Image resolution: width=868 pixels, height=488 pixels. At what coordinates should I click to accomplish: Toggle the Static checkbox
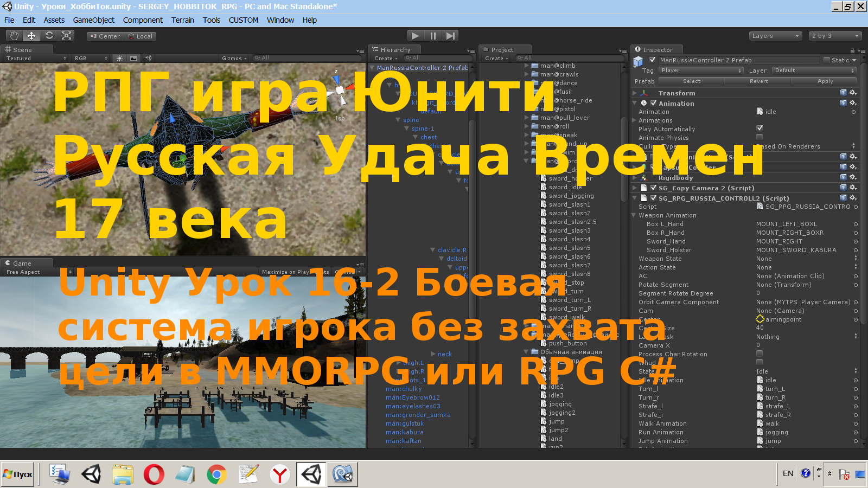(827, 60)
